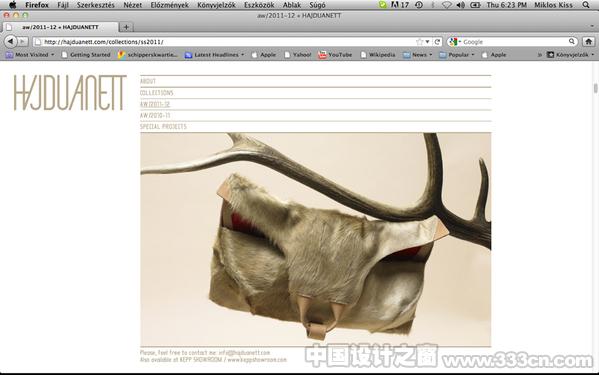Open the ABOUT link on the site

[x=148, y=81]
